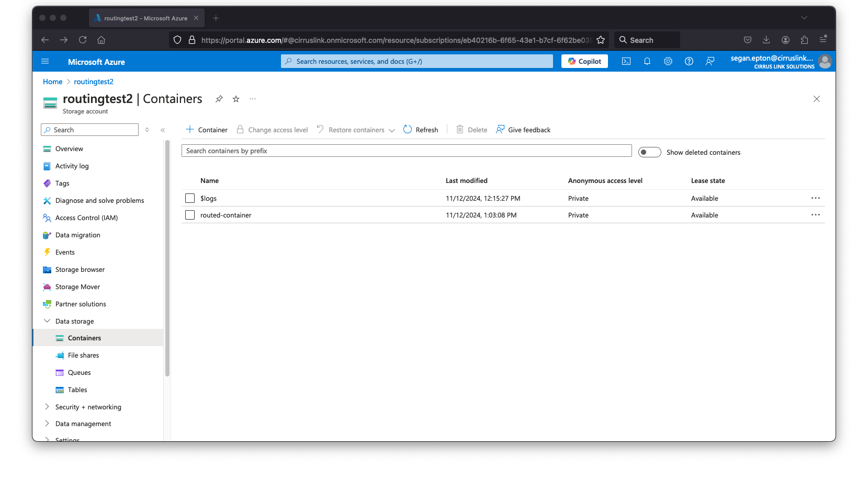Viewport: 868px width, 481px height.
Task: Add routingtest2 to favorites with star
Action: pos(236,99)
